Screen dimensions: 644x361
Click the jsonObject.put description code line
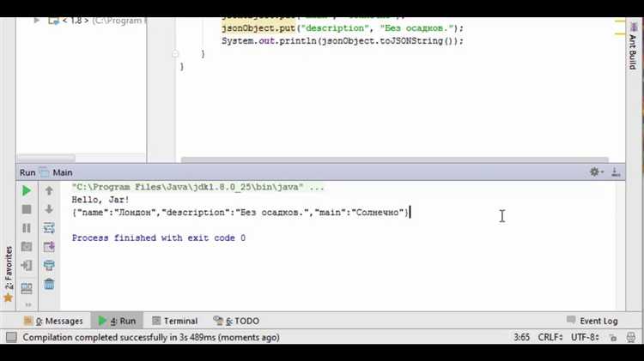343,28
